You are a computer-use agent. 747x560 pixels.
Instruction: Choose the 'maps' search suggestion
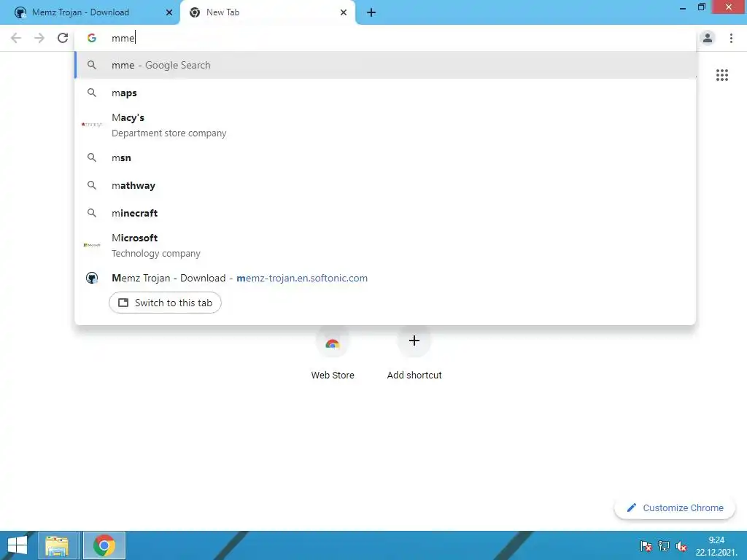[x=385, y=93]
